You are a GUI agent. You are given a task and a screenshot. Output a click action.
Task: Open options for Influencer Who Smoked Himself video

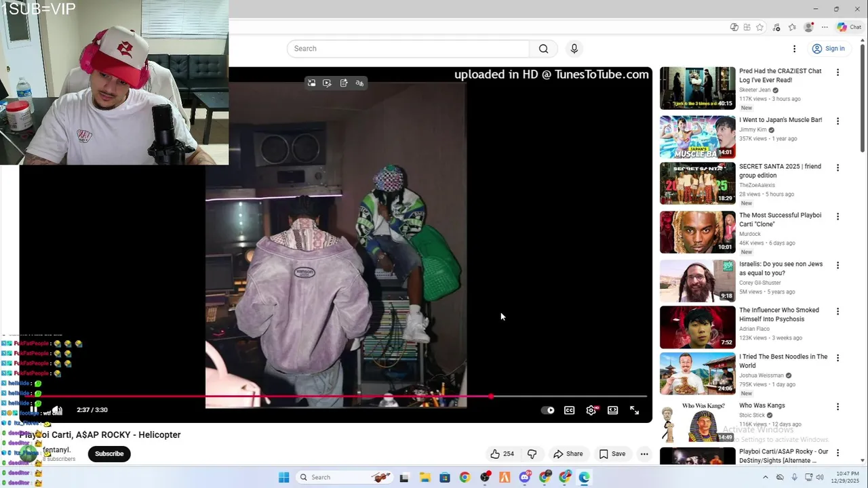[x=837, y=312]
